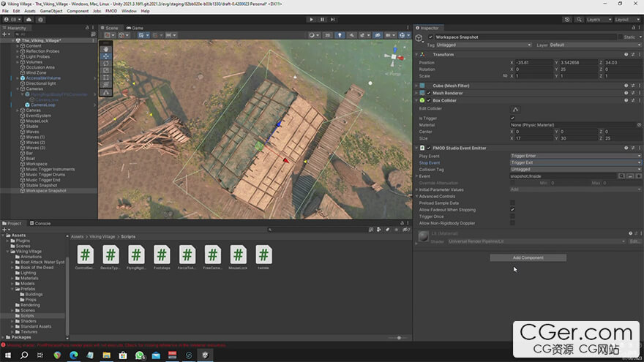
Task: Select Music Trigger Drums in Hierarchy
Action: coord(45,175)
